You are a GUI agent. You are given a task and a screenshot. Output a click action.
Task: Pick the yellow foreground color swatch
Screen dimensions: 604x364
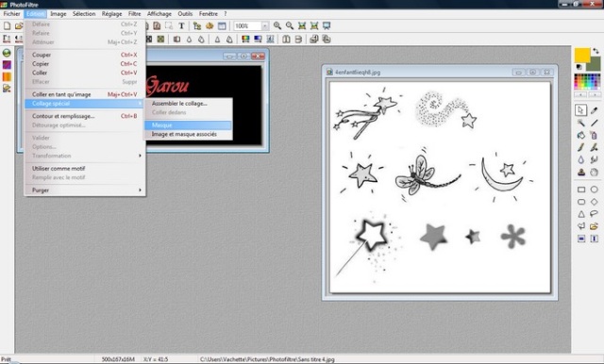click(x=582, y=55)
